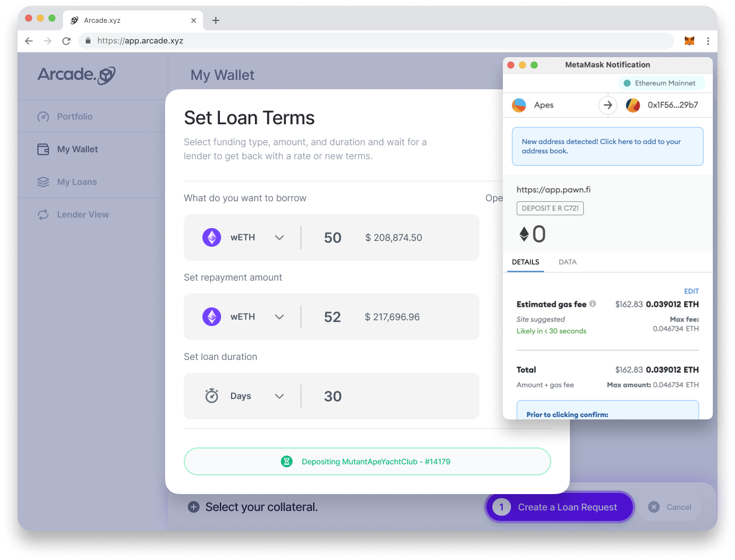
Task: Reload the Arcade page
Action: pos(66,41)
